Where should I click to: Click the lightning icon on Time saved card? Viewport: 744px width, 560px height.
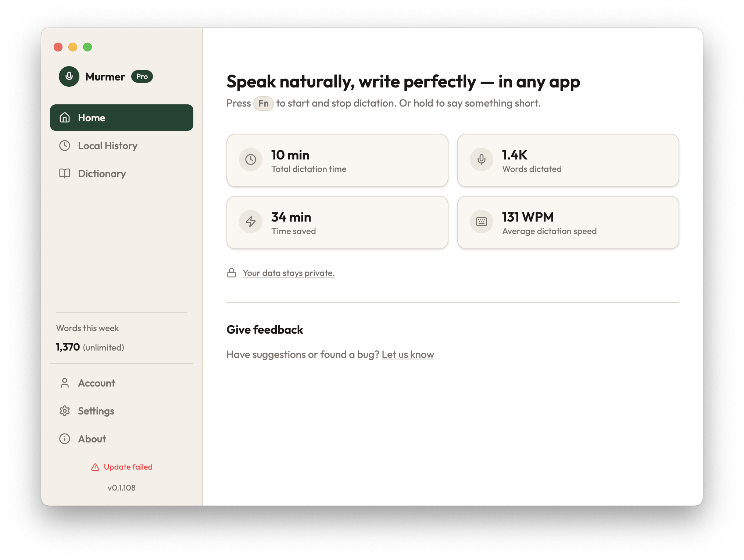click(x=250, y=222)
